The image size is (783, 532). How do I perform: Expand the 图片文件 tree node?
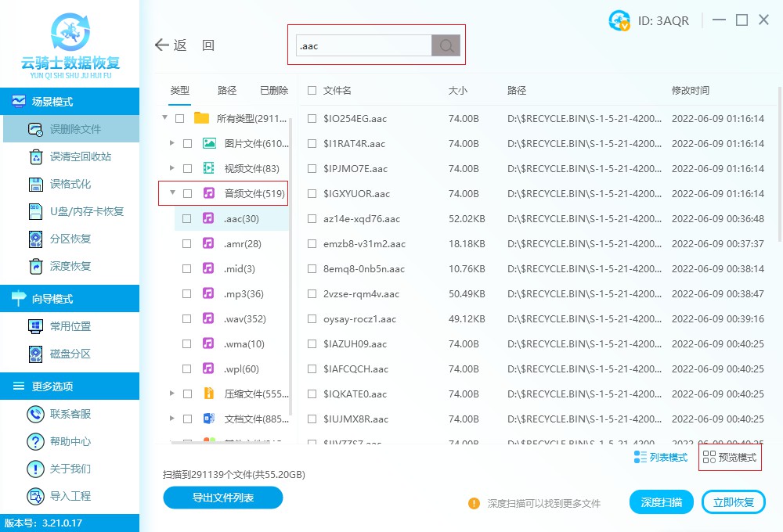(x=172, y=143)
